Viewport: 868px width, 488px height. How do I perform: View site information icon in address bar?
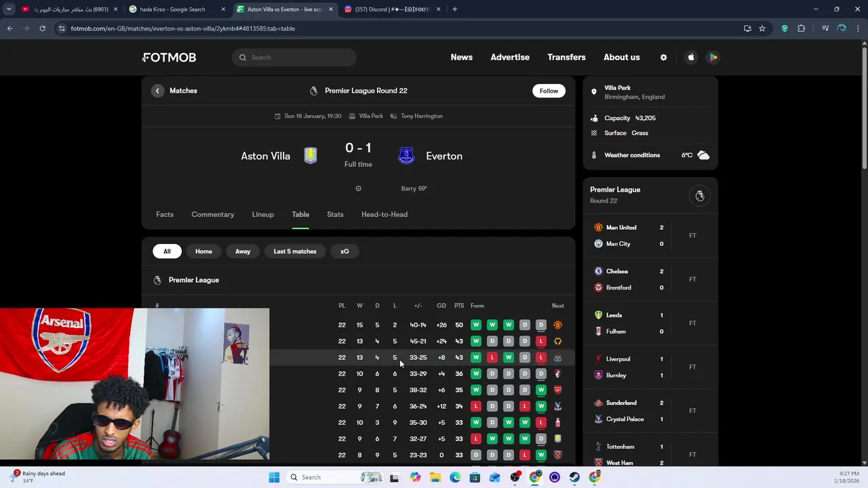tap(62, 28)
